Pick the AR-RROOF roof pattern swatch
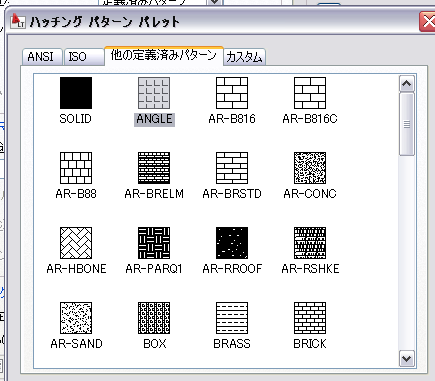Screen dimensions: 435x381 click(232, 243)
